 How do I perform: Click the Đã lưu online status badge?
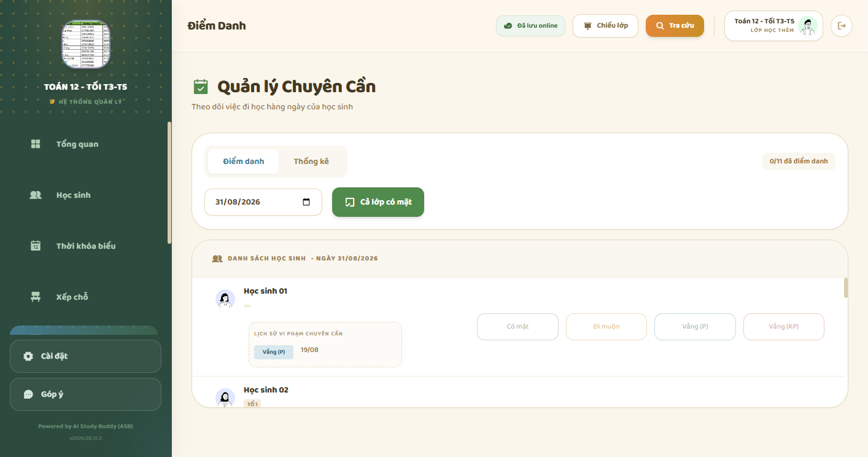530,26
